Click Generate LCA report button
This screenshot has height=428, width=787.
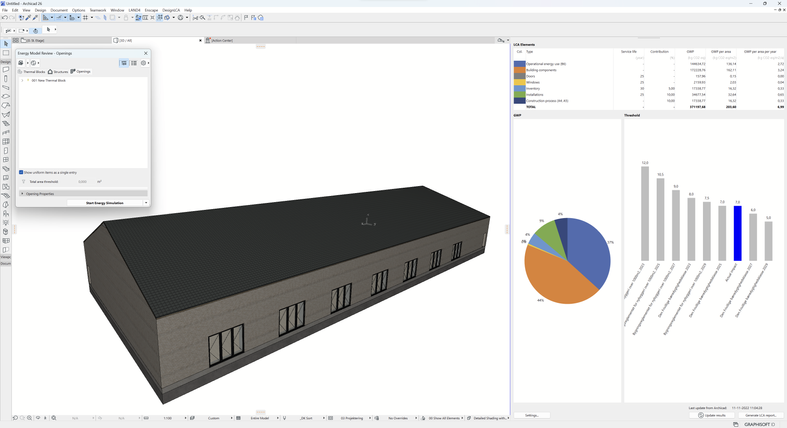coord(761,415)
